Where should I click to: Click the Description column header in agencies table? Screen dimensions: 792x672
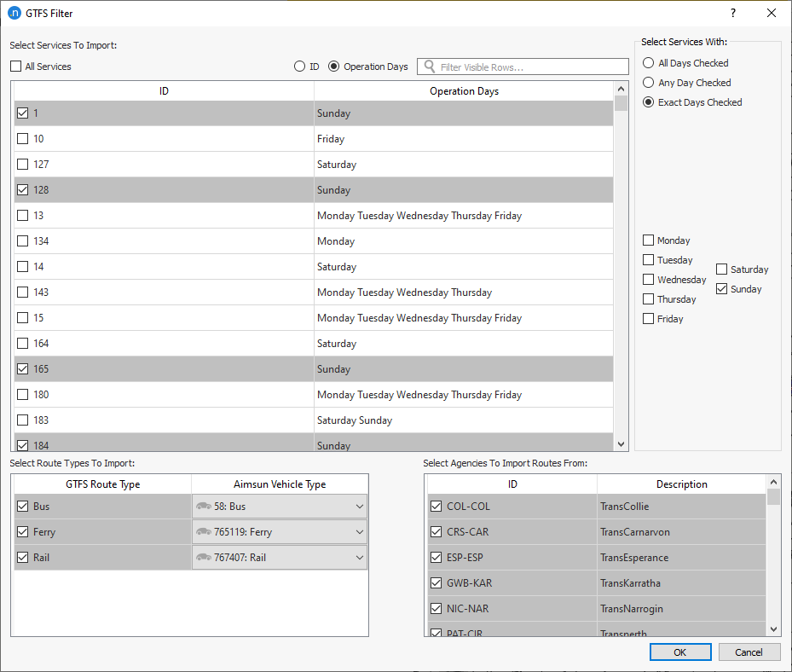pyautogui.click(x=681, y=484)
